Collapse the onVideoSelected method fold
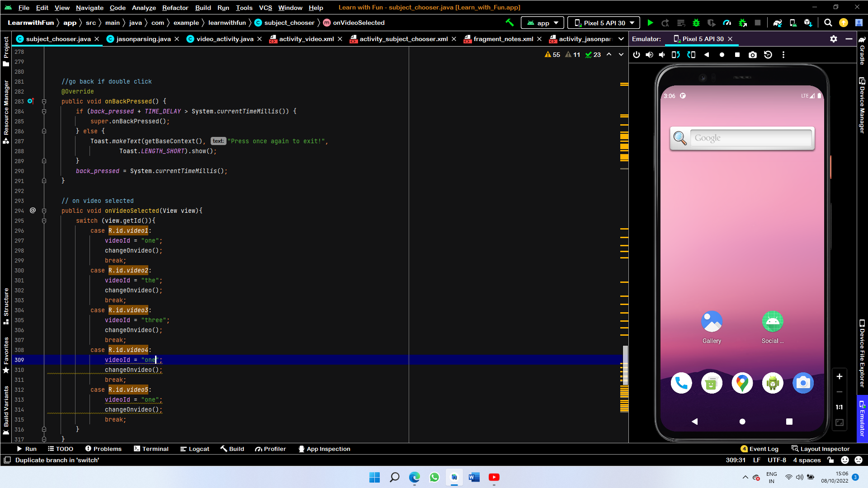The image size is (868, 488). (x=44, y=211)
